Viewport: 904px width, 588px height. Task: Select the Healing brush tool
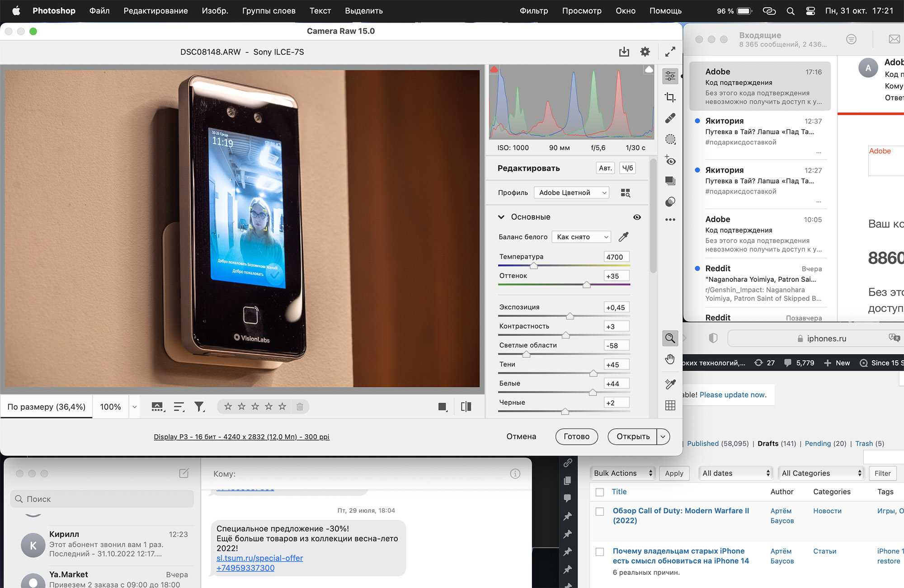(670, 118)
